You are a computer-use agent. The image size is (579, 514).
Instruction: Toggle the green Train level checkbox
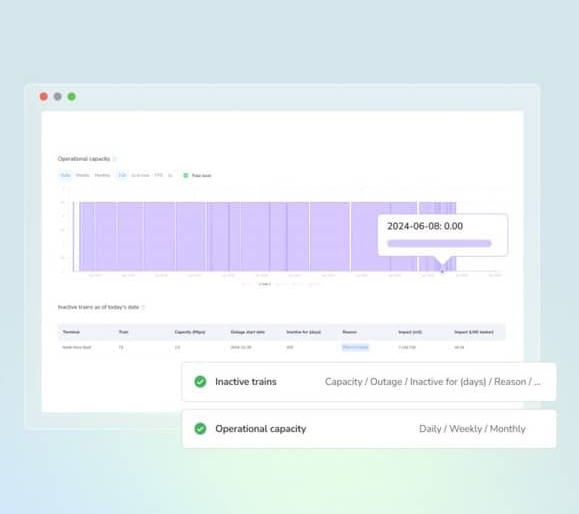coord(186,175)
